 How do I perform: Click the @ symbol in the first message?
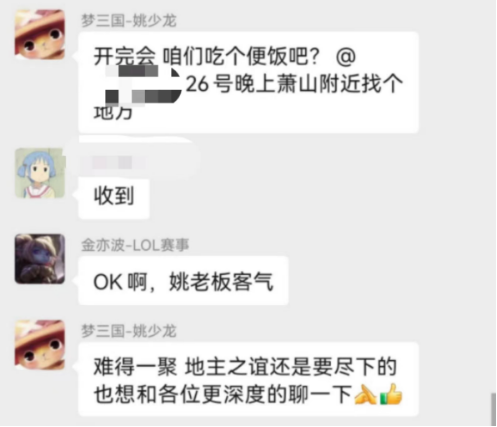point(346,57)
